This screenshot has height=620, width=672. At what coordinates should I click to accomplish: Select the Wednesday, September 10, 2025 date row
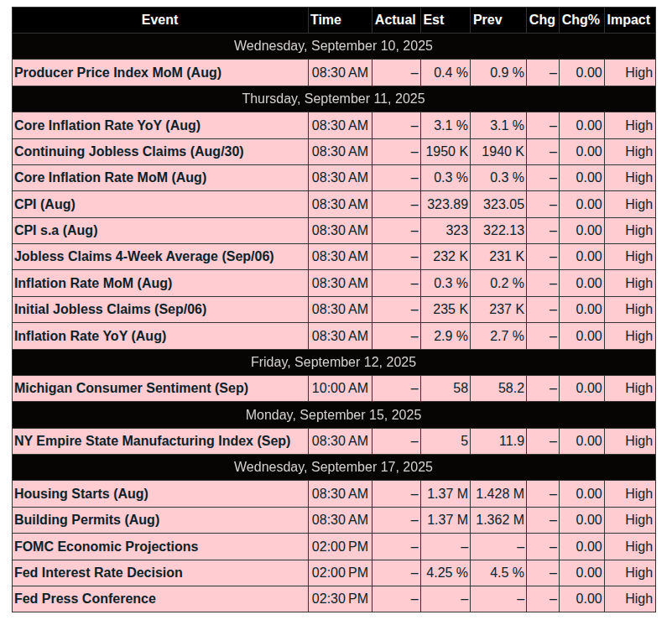pos(333,46)
